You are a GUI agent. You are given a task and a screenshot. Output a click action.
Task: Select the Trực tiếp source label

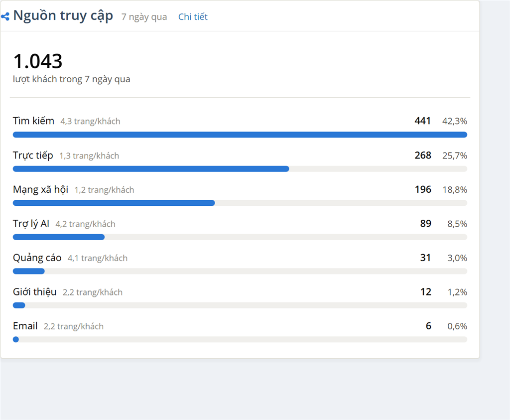(33, 155)
